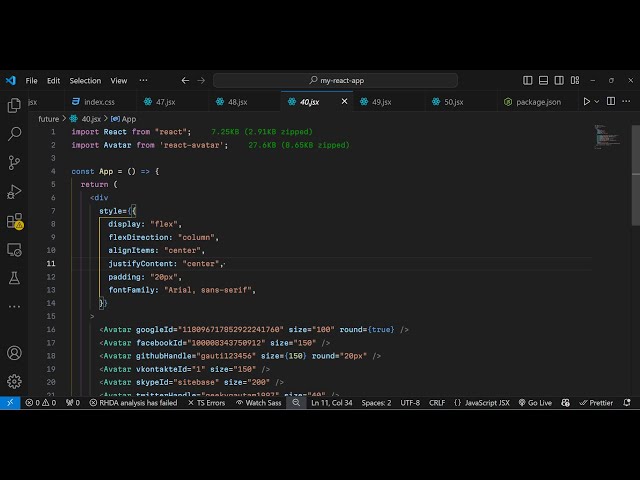Open run options dropdown arrow beside play button
Image resolution: width=640 pixels, height=480 pixels.
598,102
